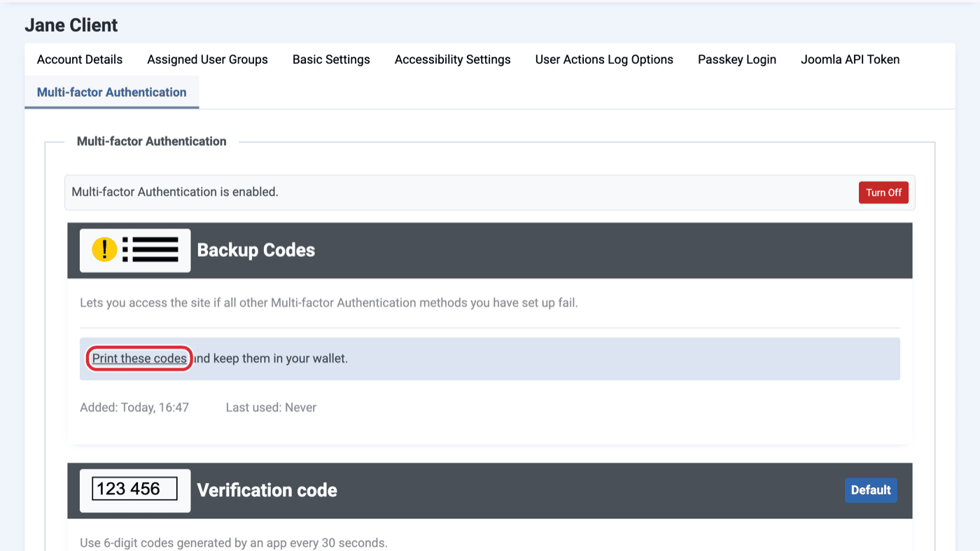Click the Backup Codes header title
The width and height of the screenshot is (980, 551).
(256, 250)
